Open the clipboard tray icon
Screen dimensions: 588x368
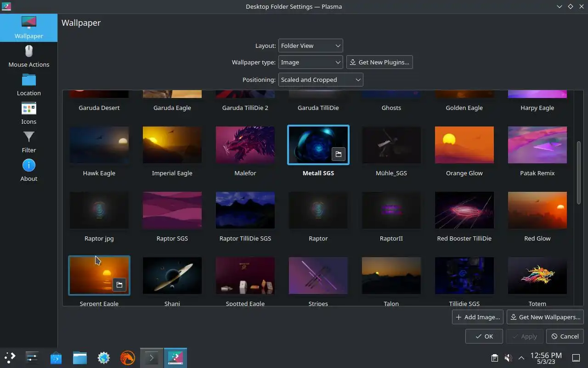495,358
